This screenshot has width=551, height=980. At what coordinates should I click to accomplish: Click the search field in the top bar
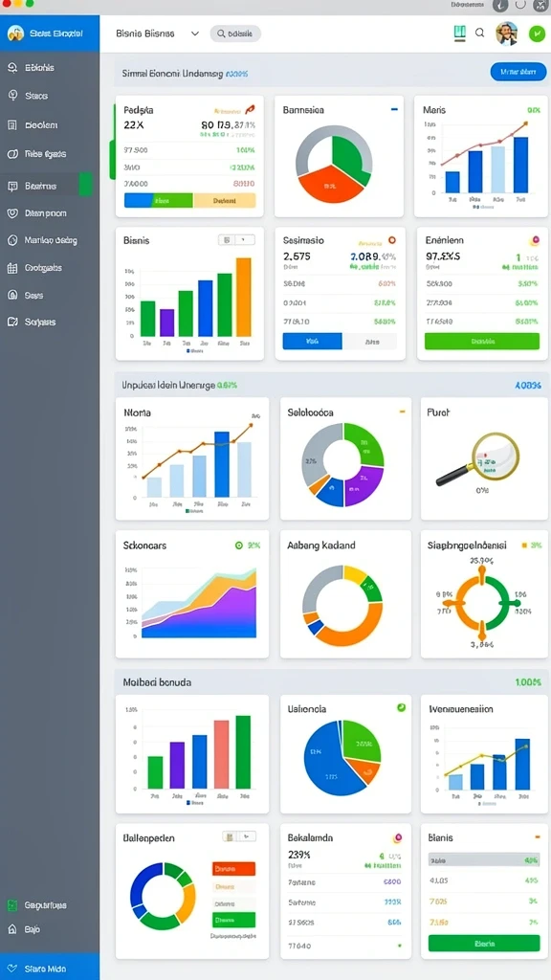(235, 33)
